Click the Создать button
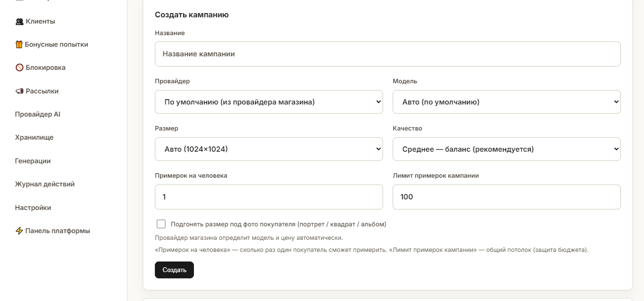This screenshot has height=301, width=644. point(174,270)
